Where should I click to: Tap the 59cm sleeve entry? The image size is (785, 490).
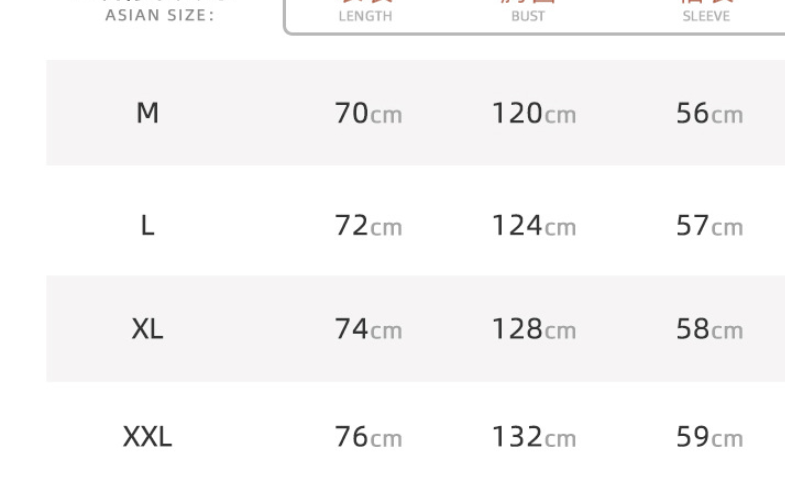(x=709, y=437)
